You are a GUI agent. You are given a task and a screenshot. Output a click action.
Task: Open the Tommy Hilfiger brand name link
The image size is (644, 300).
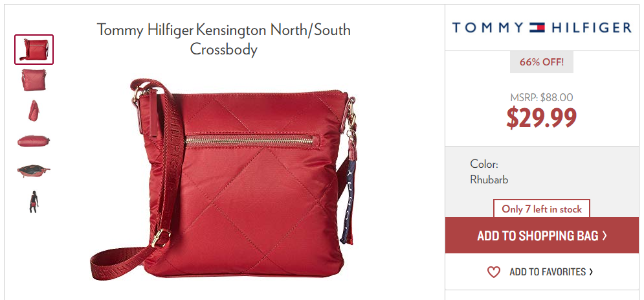(542, 27)
